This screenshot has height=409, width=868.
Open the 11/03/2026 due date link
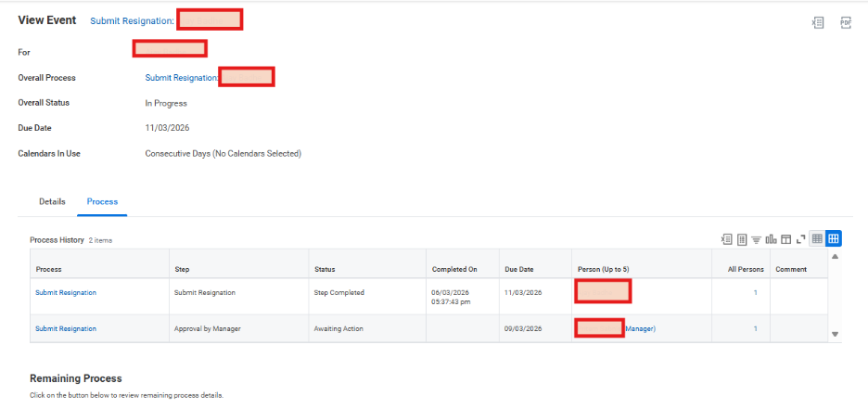click(x=520, y=292)
